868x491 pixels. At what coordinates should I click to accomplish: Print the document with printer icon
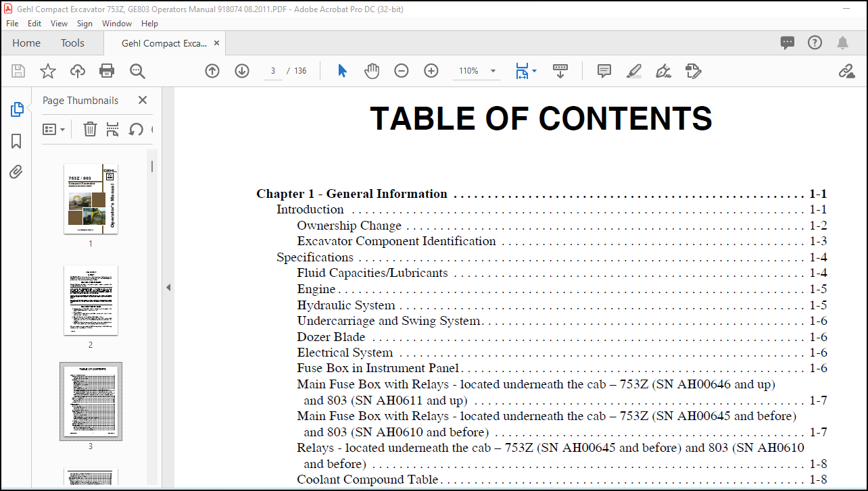tap(107, 71)
